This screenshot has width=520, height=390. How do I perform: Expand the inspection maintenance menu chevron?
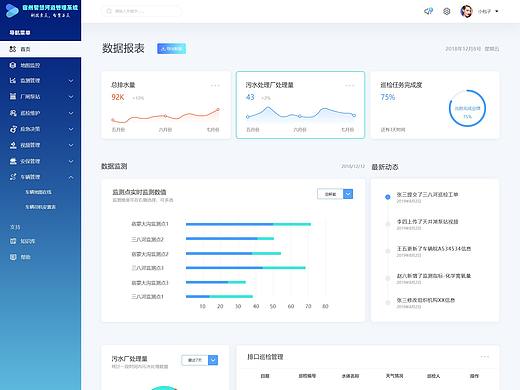pos(71,113)
